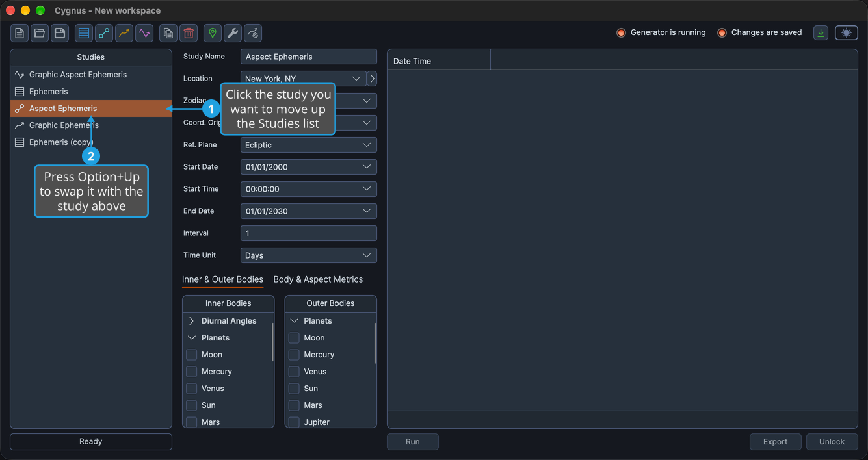Collapse the Planets group in Inner Bodies

tap(192, 338)
